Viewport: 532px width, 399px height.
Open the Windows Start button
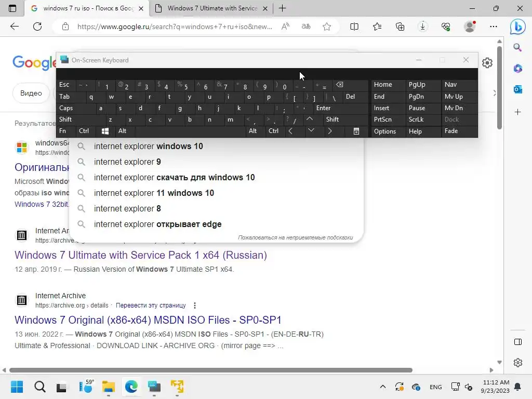[17, 387]
